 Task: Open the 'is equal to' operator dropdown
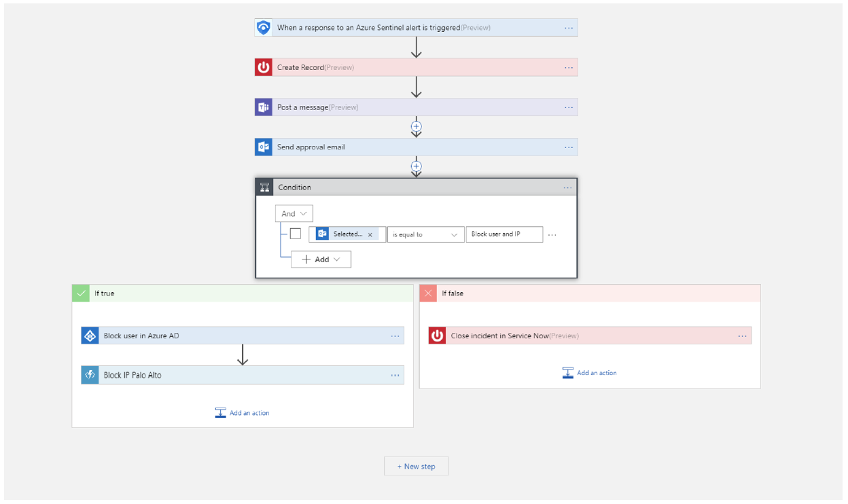pos(425,234)
